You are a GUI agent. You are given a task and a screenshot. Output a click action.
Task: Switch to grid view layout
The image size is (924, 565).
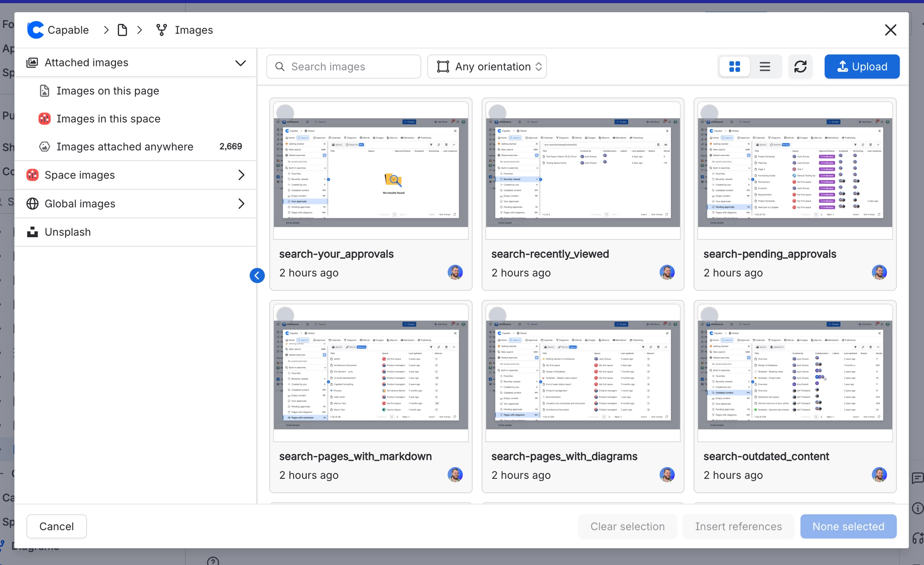735,67
